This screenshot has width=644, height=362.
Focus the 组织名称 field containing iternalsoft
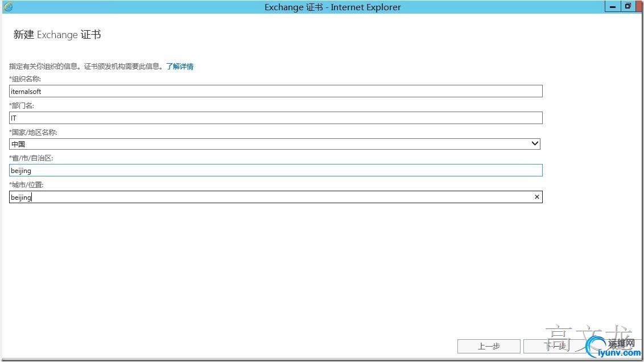(275, 91)
